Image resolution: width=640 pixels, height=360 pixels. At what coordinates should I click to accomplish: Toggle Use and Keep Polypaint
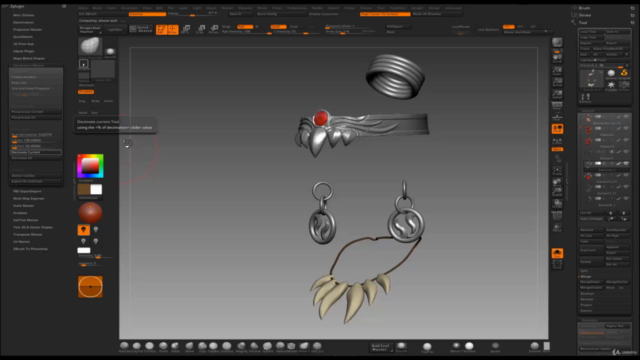point(36,88)
